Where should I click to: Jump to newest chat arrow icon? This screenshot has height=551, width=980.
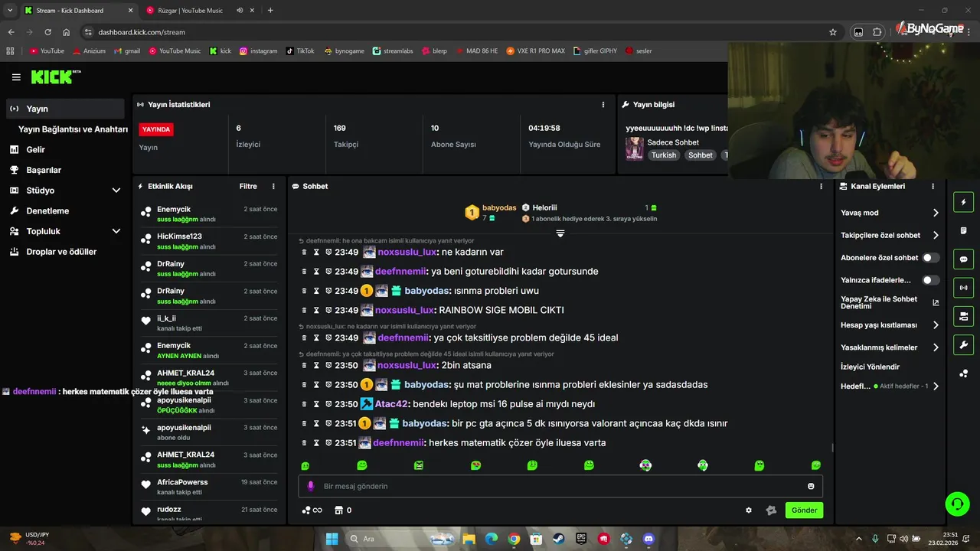click(560, 233)
